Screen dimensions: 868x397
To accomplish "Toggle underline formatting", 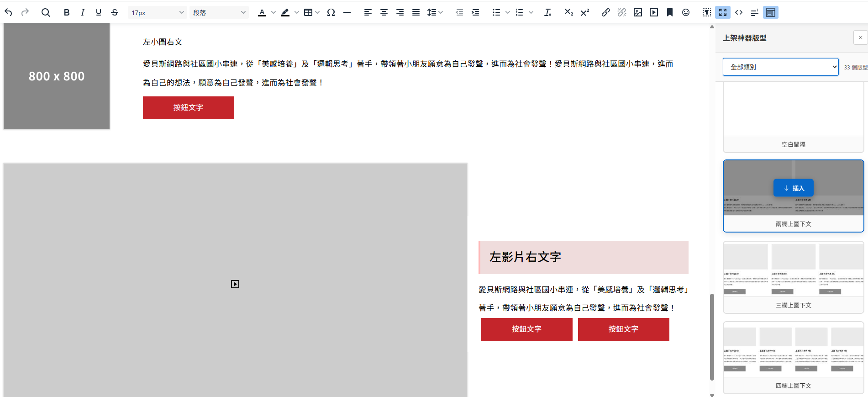I will [99, 12].
